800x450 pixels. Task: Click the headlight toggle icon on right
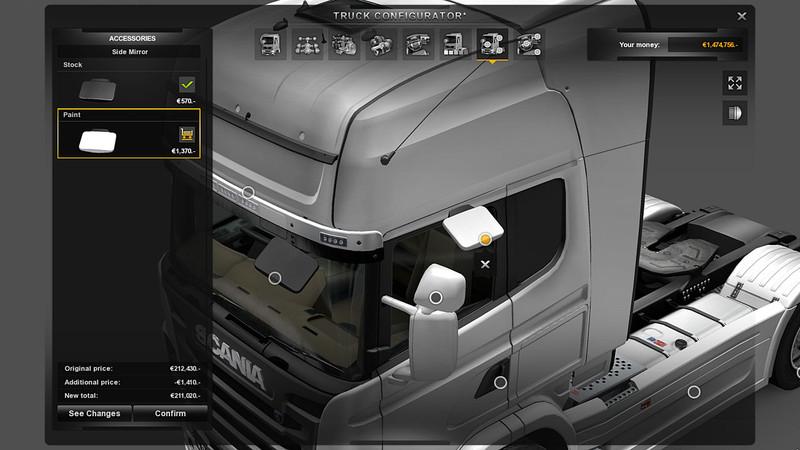(735, 113)
